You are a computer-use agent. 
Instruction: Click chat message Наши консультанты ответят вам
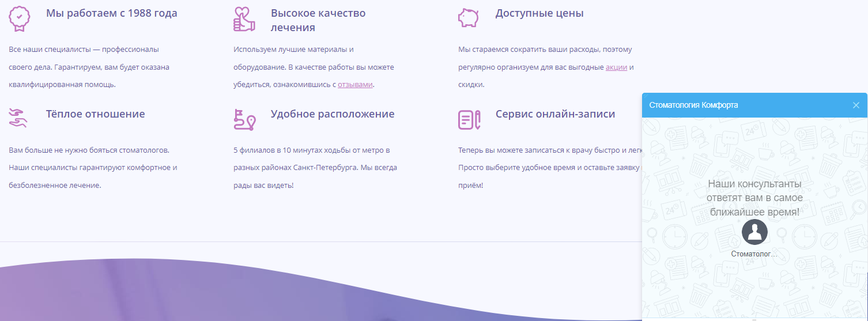coord(754,198)
